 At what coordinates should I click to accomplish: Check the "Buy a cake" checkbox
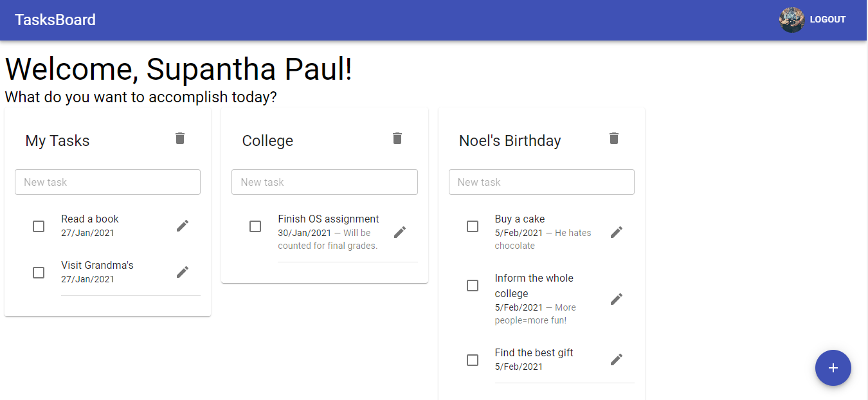pyautogui.click(x=473, y=226)
